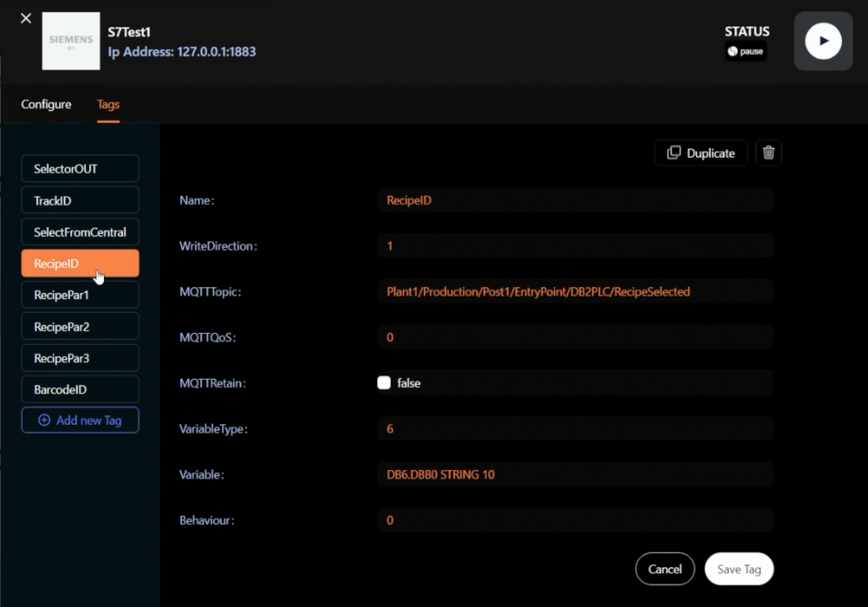Toggle the MQTTRetain checkbox
Screen dimensions: 868x607
384,383
